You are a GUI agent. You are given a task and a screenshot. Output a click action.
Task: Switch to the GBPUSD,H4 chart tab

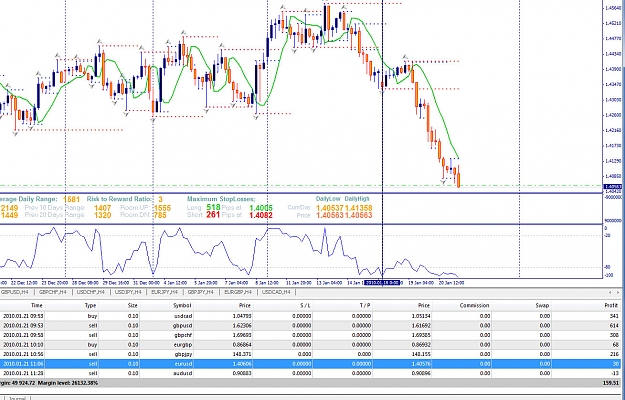click(x=15, y=292)
